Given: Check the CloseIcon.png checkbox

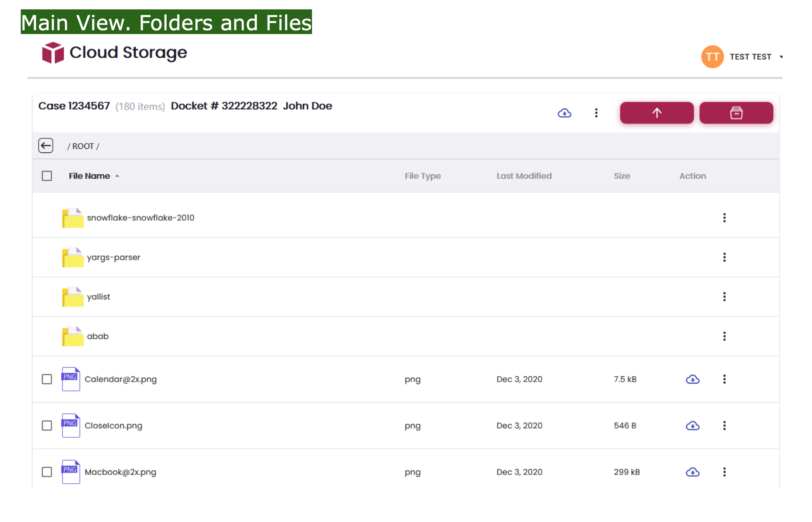Looking at the screenshot, I should coord(47,426).
